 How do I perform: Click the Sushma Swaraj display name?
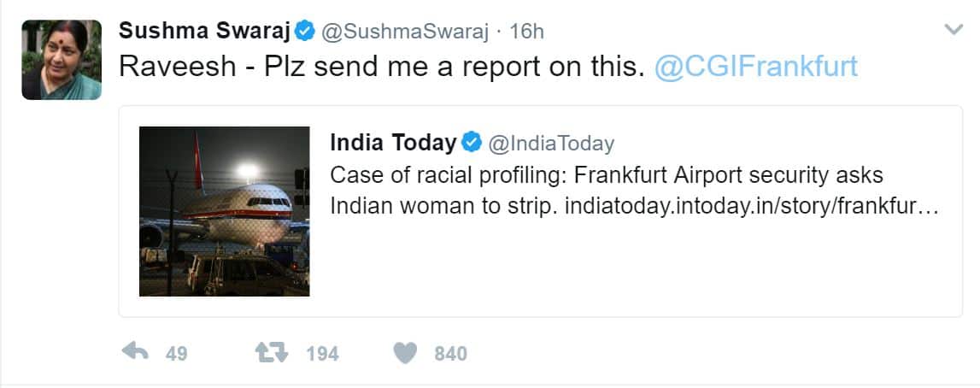(x=203, y=32)
